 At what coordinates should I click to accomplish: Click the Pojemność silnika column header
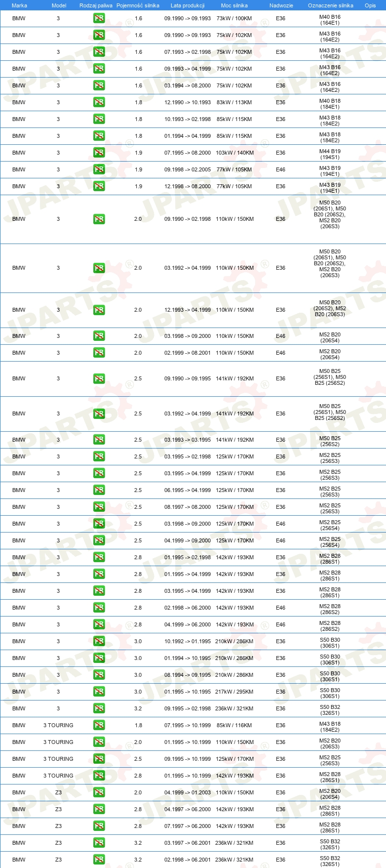tap(138, 5)
